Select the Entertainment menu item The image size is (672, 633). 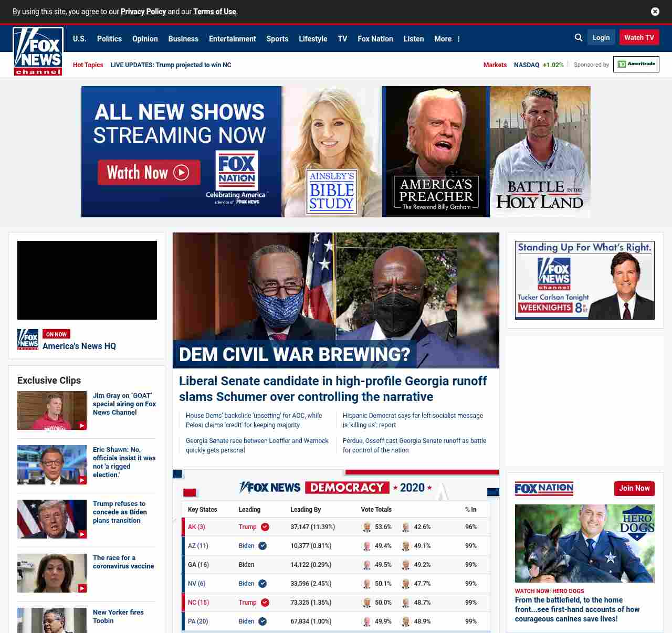232,39
